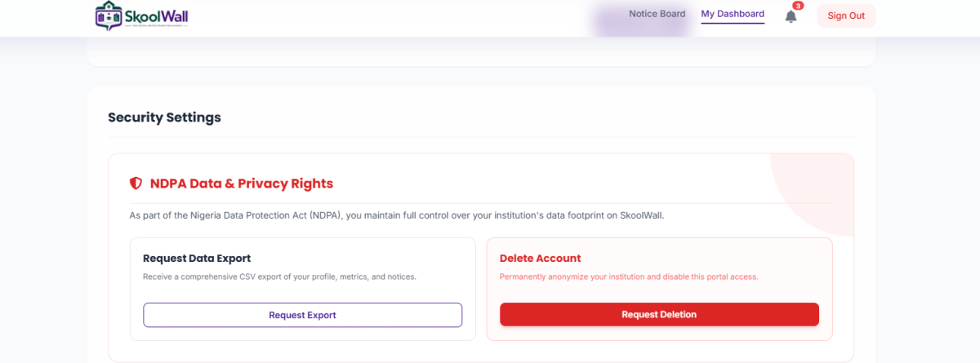980x363 pixels.
Task: Click the Request Export button
Action: (x=302, y=315)
